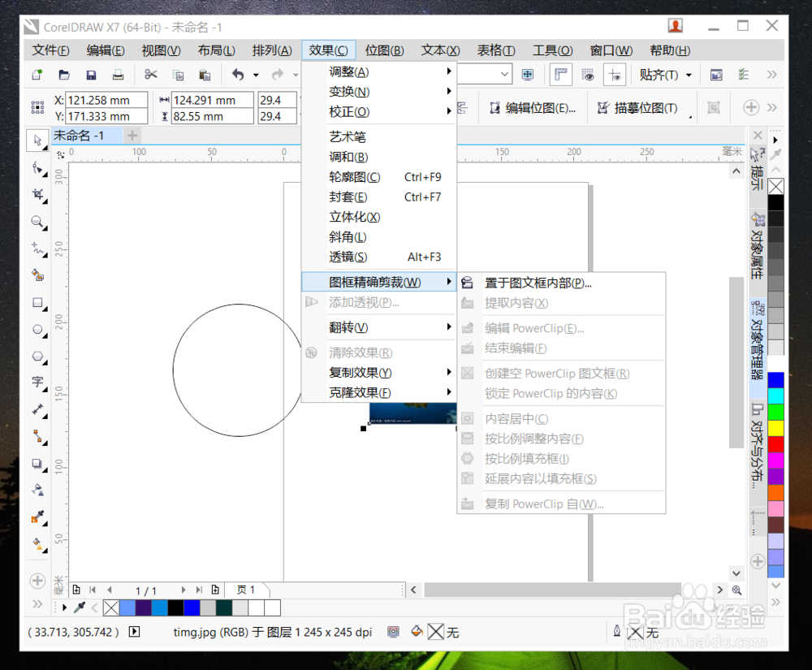
Task: Open the 位图(B) menu
Action: point(384,50)
